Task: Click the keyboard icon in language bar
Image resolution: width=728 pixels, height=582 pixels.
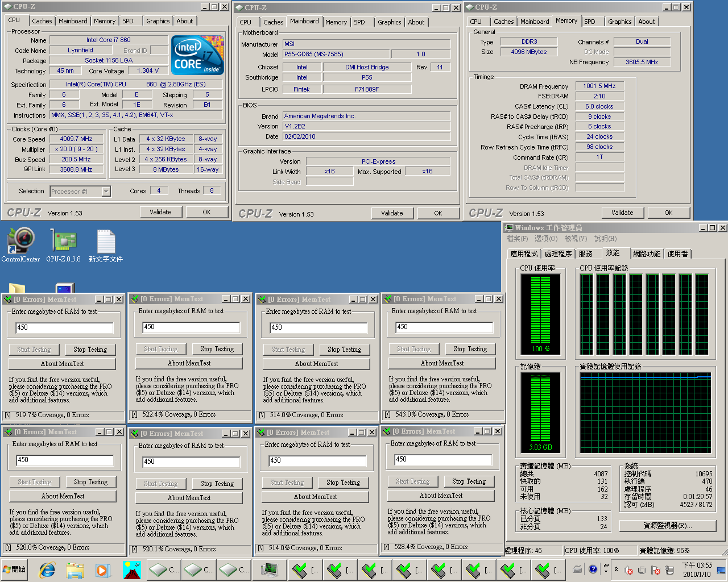Action: (577, 569)
